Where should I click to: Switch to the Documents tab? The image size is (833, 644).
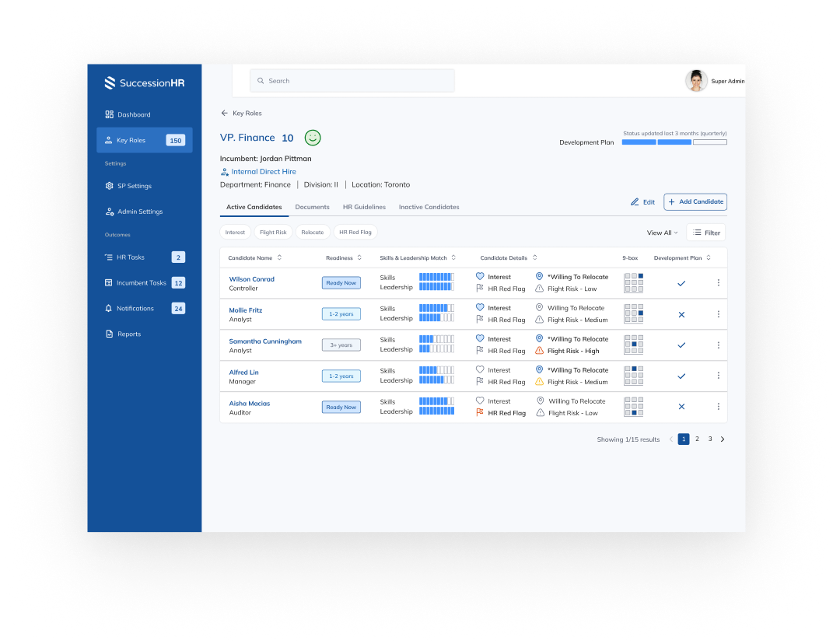click(312, 207)
